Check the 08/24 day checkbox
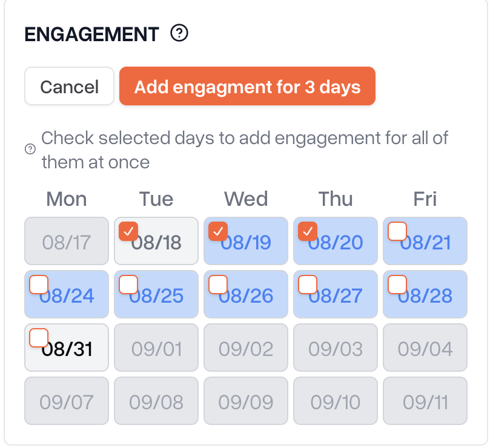Screen dimensions: 493x448 pyautogui.click(x=39, y=285)
